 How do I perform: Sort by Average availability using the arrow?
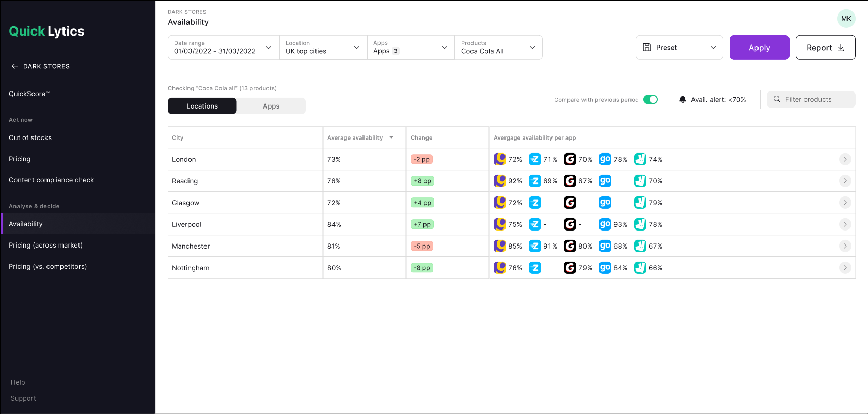point(391,137)
